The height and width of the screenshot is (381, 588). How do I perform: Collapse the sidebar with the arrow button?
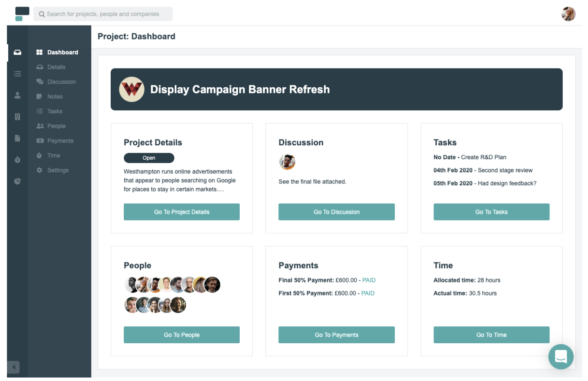[13, 367]
